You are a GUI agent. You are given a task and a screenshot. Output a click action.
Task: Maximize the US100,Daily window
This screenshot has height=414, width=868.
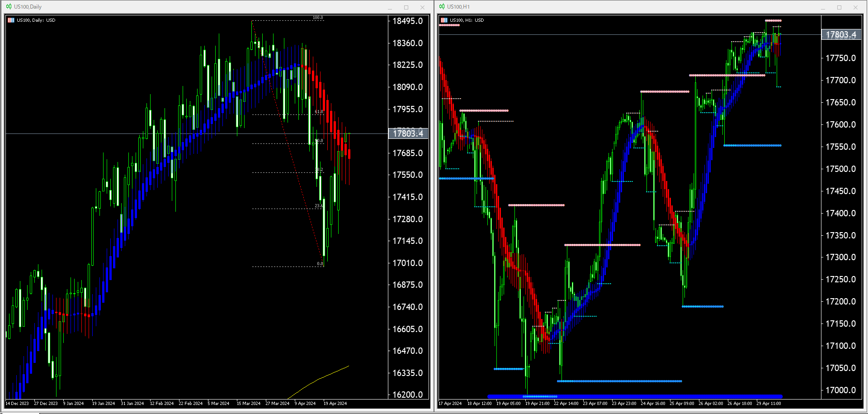click(406, 7)
